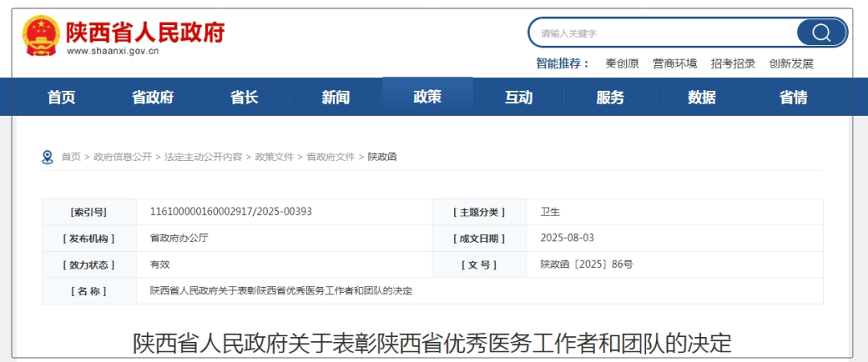Click 省政府文件 in the breadcrumb
Screen dimensions: 868x362
[330, 157]
